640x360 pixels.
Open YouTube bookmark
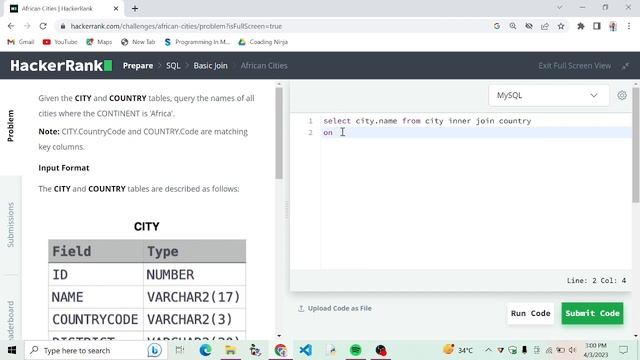coord(60,42)
